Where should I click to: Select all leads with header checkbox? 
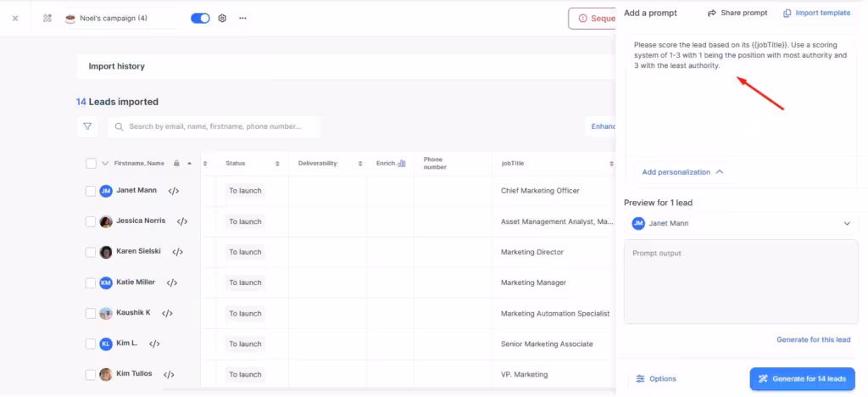tap(91, 163)
